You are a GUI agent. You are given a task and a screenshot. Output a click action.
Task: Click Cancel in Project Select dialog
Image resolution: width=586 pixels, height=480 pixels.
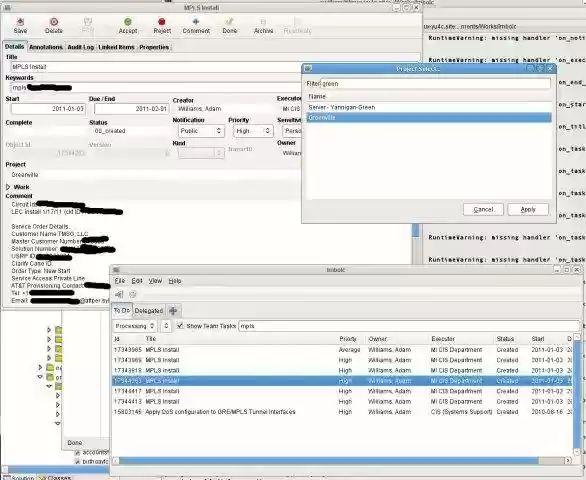483,209
